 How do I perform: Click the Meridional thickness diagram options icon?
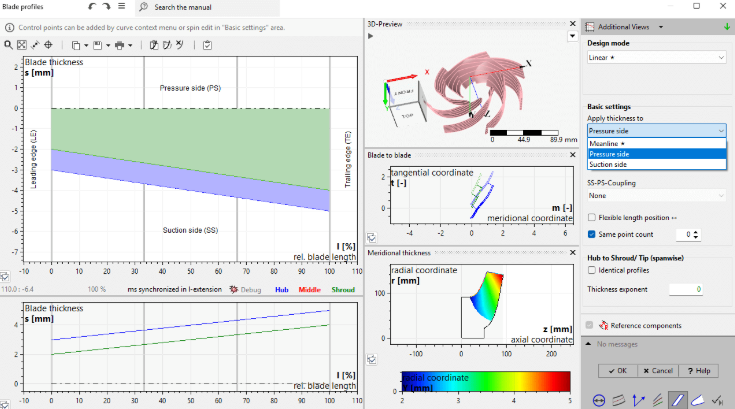(372, 359)
